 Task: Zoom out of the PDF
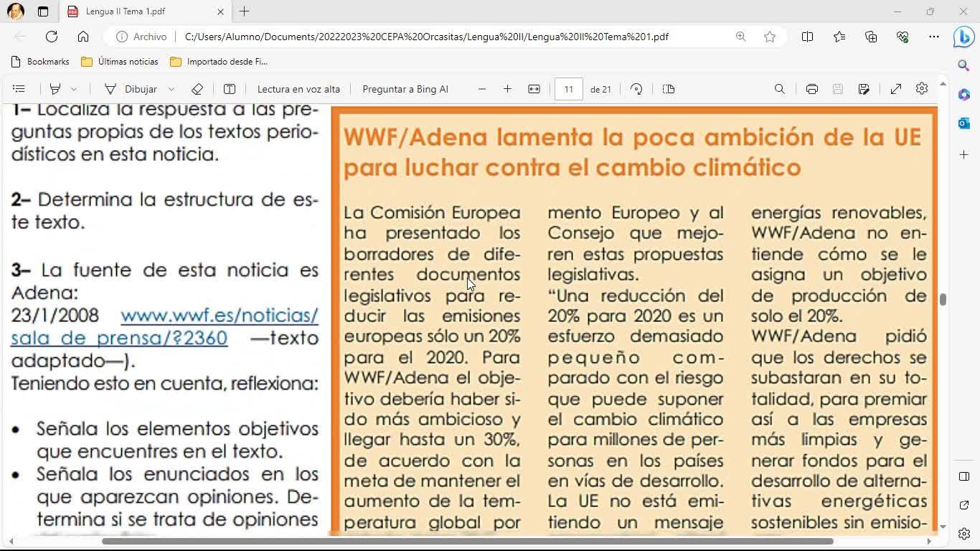click(x=482, y=89)
